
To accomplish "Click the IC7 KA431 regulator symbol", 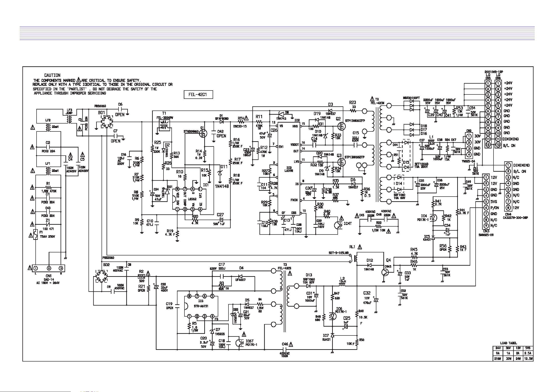I will (x=332, y=335).
